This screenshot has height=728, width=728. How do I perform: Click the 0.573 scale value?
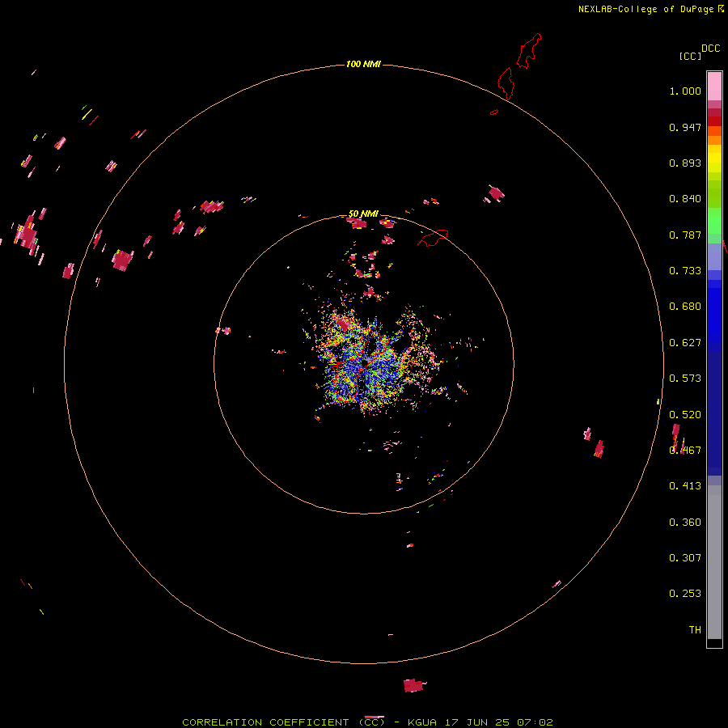coord(685,379)
